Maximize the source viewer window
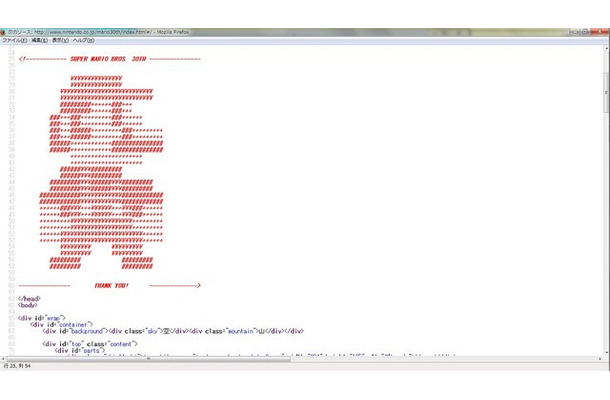The image size is (610, 400). coord(585,32)
